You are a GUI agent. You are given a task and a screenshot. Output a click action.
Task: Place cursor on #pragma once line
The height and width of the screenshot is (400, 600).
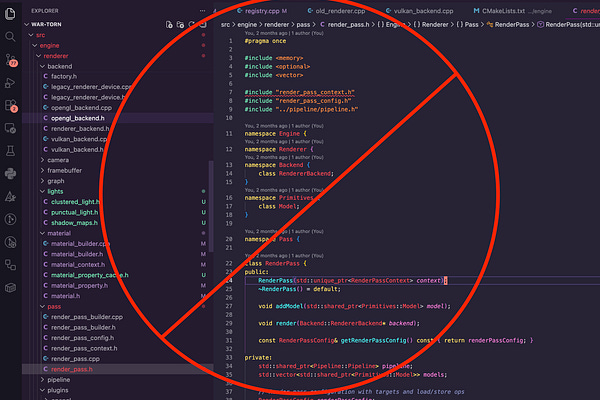point(265,41)
